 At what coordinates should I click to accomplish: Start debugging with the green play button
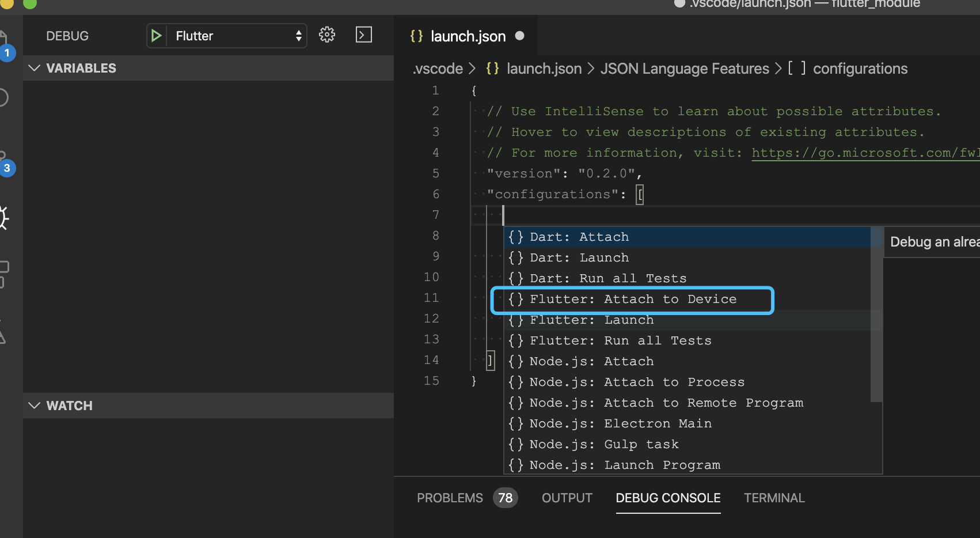tap(156, 36)
